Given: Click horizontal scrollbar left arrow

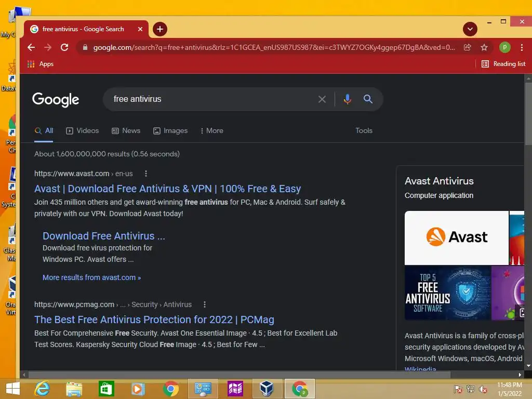Looking at the screenshot, I should click(x=24, y=375).
